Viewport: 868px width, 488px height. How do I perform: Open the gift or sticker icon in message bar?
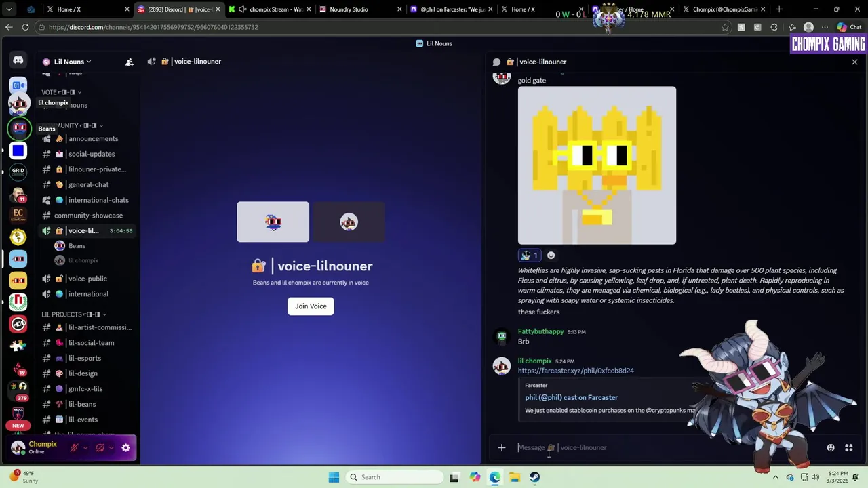tap(831, 447)
